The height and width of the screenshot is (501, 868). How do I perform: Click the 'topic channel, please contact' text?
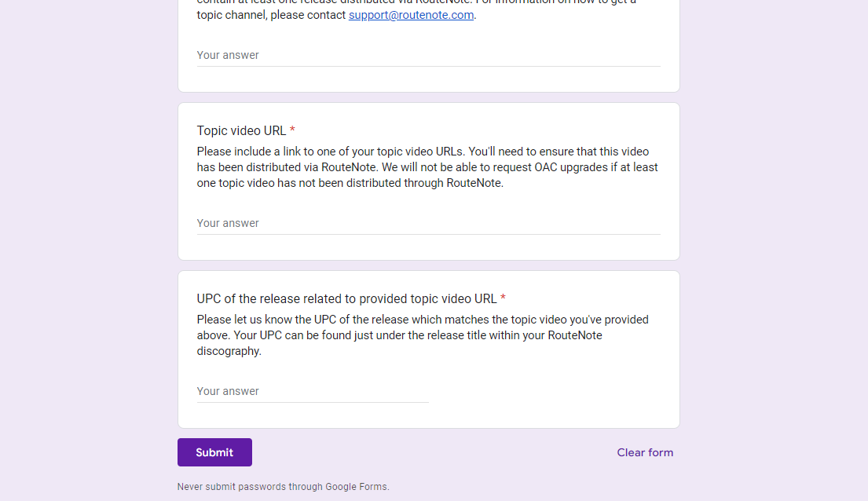(271, 15)
